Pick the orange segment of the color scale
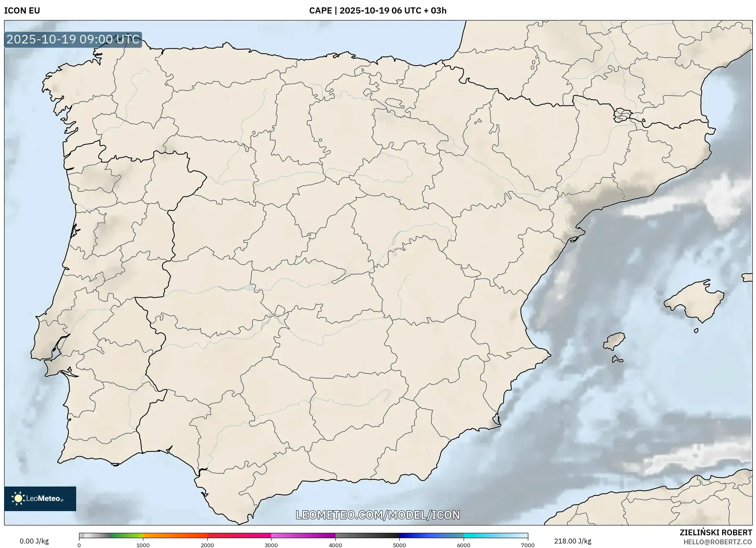 [x=175, y=535]
